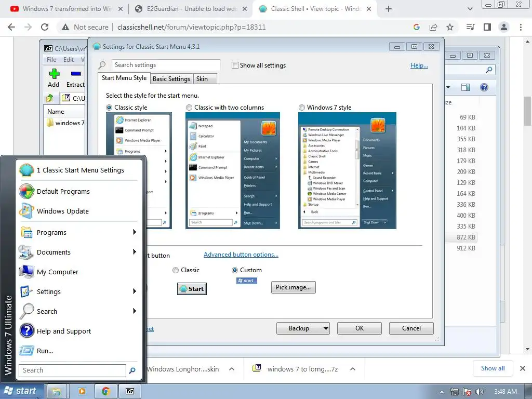
Task: Open Run... dialog icon
Action: coord(26,351)
